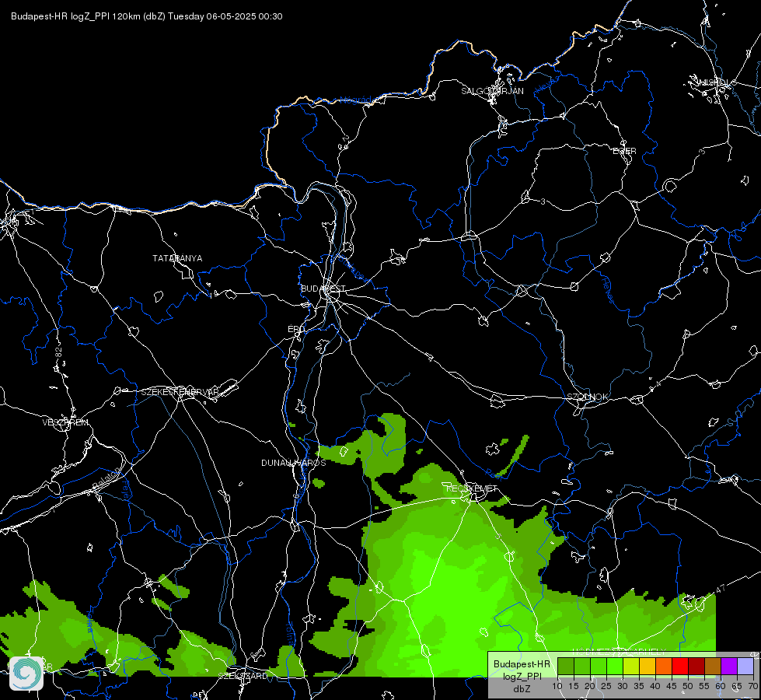Click the EGER city label
The image size is (761, 700).
624,151
